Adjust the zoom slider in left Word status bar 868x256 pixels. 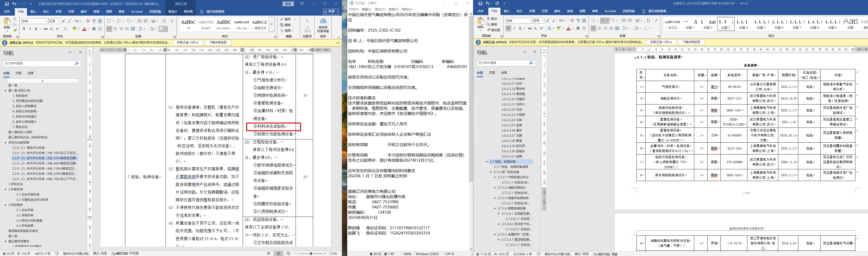(x=311, y=253)
